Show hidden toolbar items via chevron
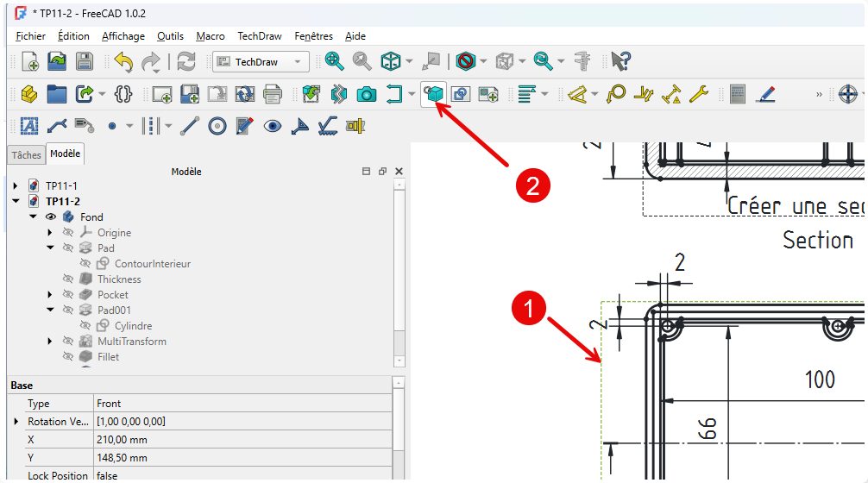The height and width of the screenshot is (483, 868). point(820,94)
